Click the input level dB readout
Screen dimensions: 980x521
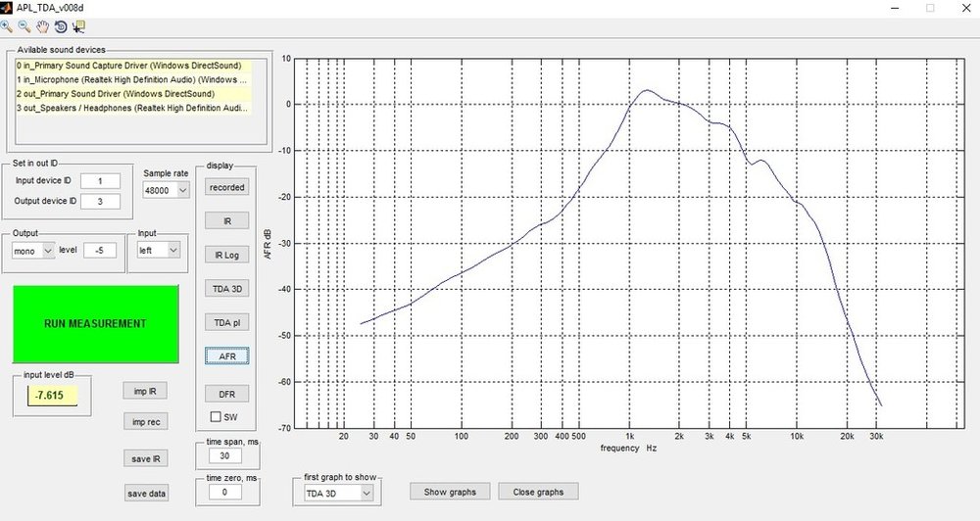pos(53,396)
